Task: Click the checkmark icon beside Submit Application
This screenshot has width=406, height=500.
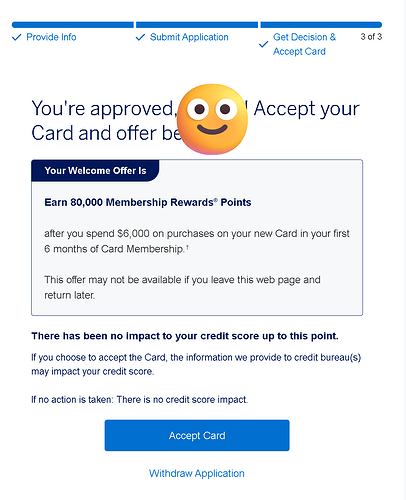Action: [x=140, y=37]
